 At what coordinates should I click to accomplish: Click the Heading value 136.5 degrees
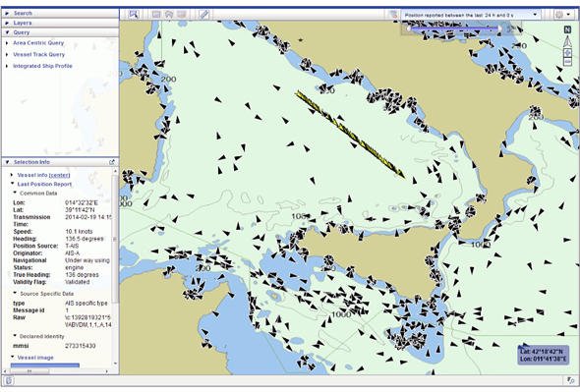pyautogui.click(x=85, y=239)
